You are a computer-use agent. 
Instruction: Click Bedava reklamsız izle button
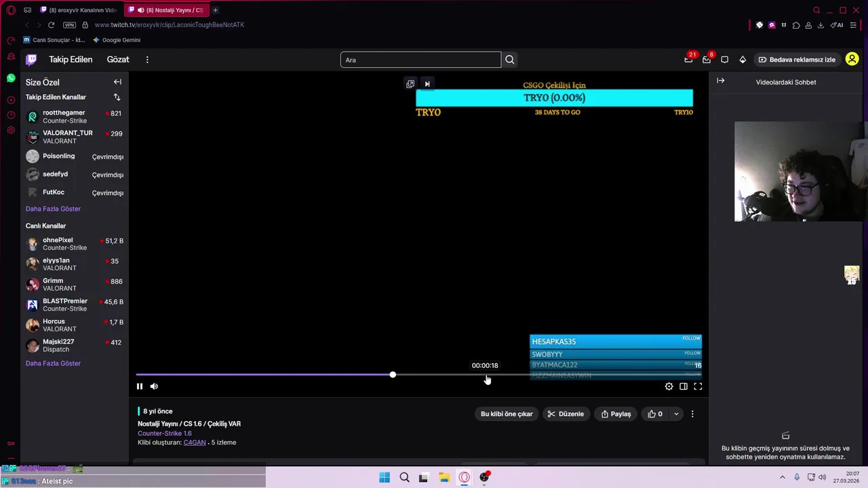point(797,60)
